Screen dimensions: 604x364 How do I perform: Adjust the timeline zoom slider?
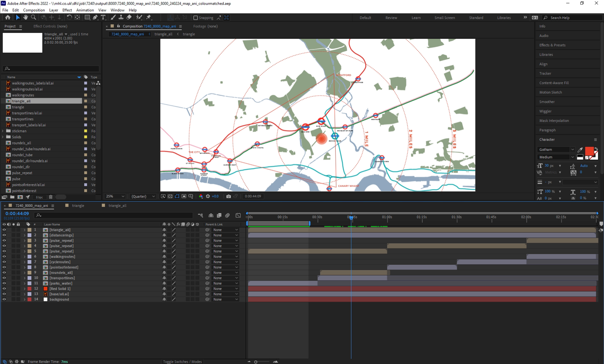click(256, 362)
